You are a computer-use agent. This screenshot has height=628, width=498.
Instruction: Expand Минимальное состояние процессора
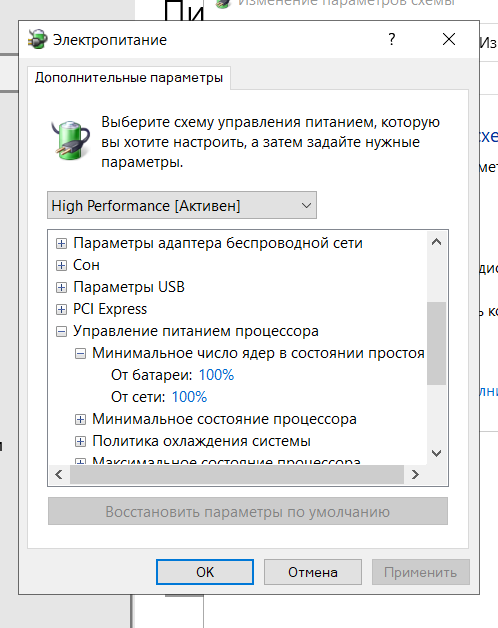(x=81, y=419)
